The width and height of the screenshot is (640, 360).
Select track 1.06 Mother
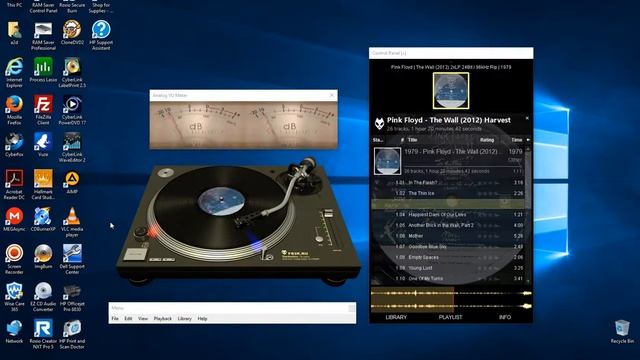[449, 236]
